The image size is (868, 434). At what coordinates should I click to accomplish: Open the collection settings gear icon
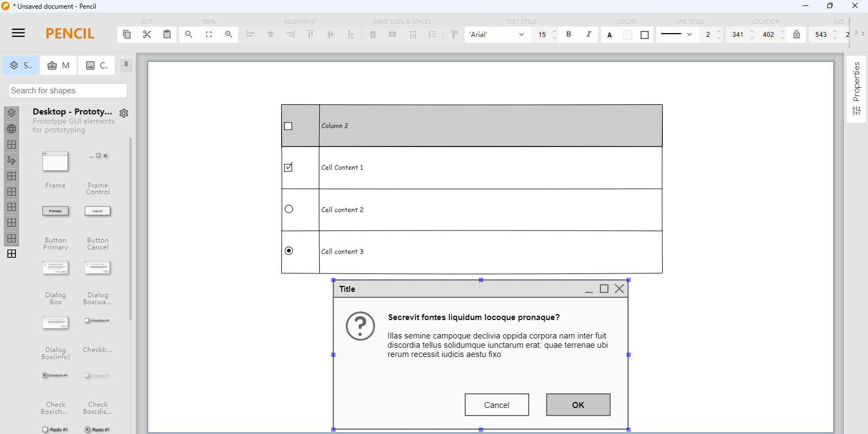tap(124, 113)
